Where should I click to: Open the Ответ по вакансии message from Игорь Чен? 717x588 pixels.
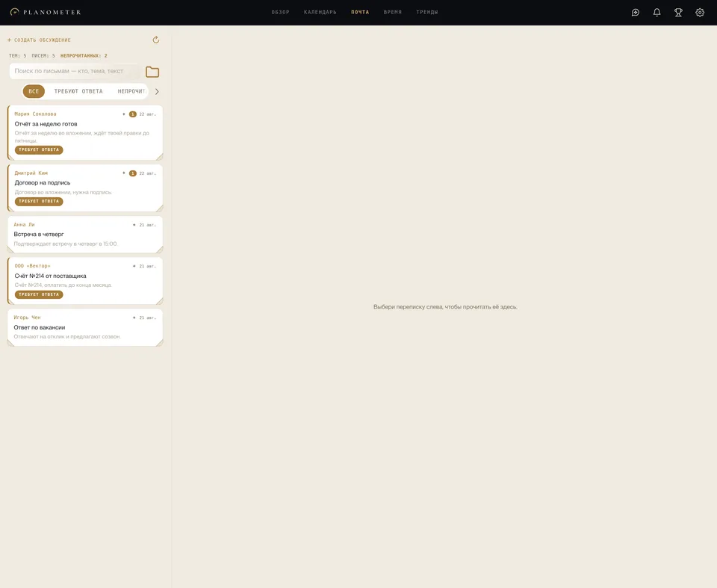pyautogui.click(x=85, y=327)
